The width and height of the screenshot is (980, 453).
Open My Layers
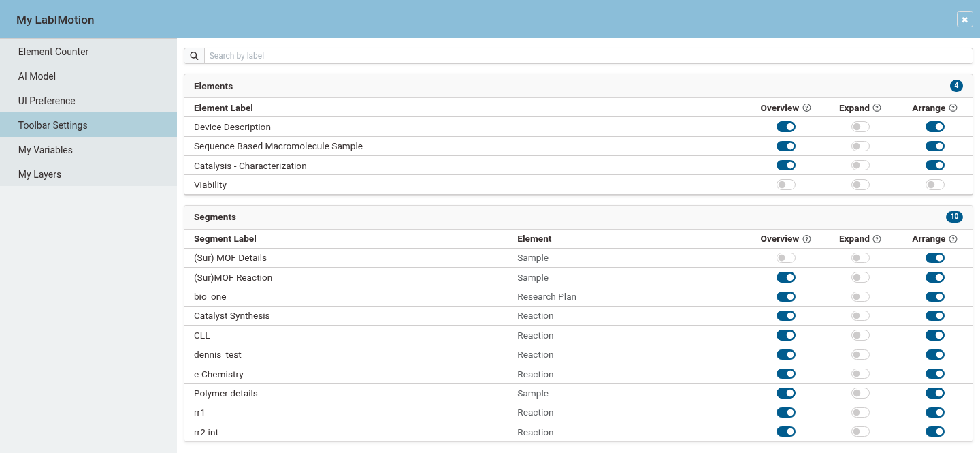point(88,174)
